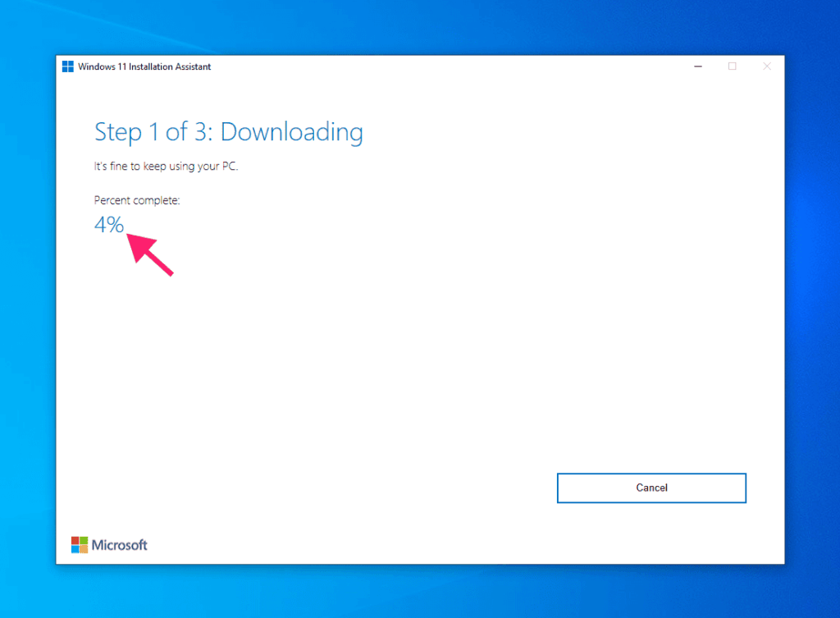Image resolution: width=840 pixels, height=618 pixels.
Task: Click the Microsoft logo at bottom
Action: [109, 545]
